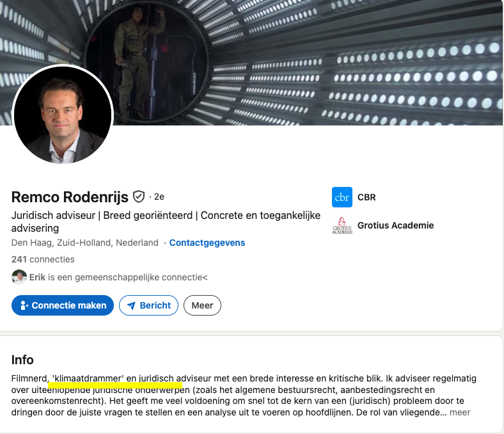This screenshot has height=434, width=504.
Task: Click the Grotius Academie logo
Action: pos(342,225)
